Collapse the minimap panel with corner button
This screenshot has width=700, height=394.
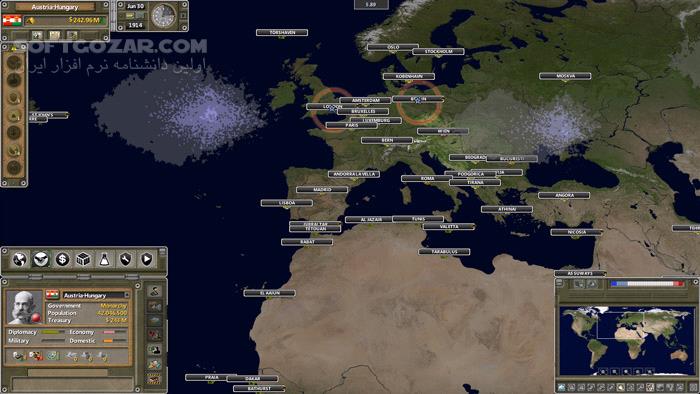click(559, 283)
